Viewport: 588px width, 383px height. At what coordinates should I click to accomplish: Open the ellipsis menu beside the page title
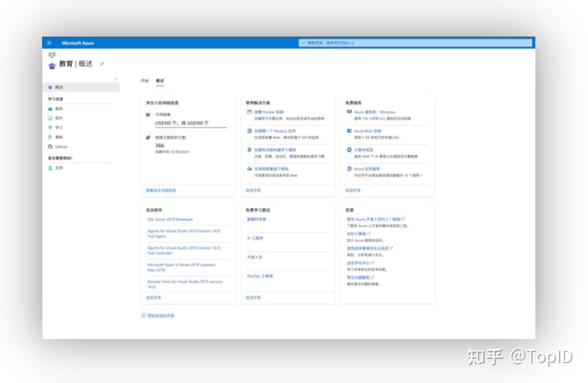pos(110,64)
